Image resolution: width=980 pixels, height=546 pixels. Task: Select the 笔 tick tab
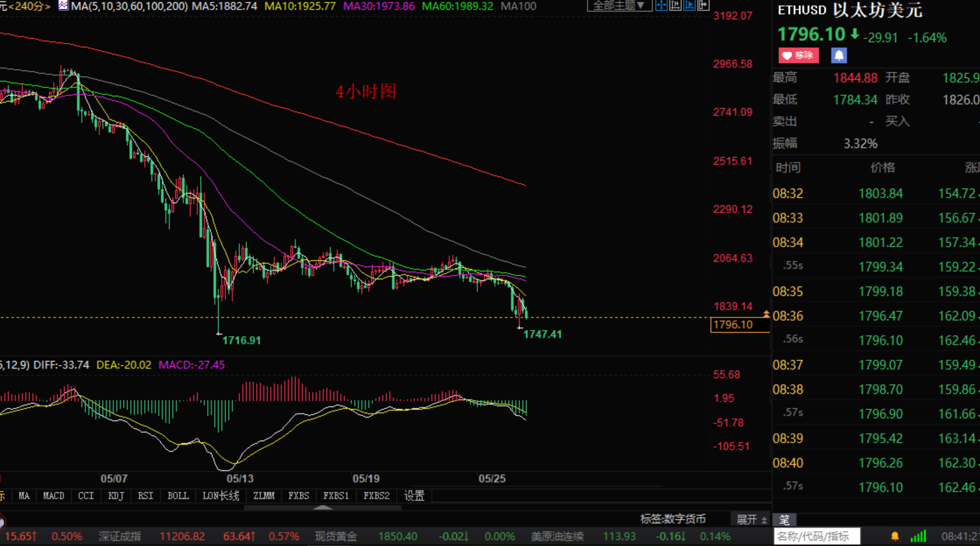785,519
